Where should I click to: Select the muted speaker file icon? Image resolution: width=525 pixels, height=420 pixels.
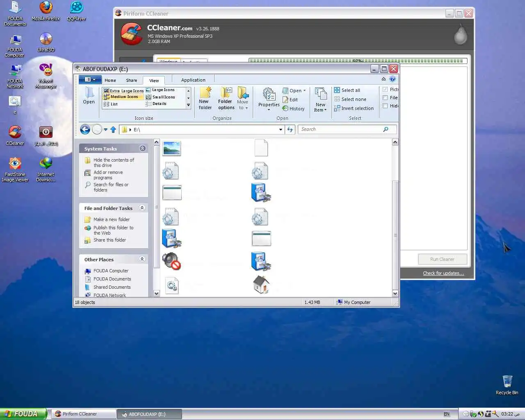tap(171, 261)
